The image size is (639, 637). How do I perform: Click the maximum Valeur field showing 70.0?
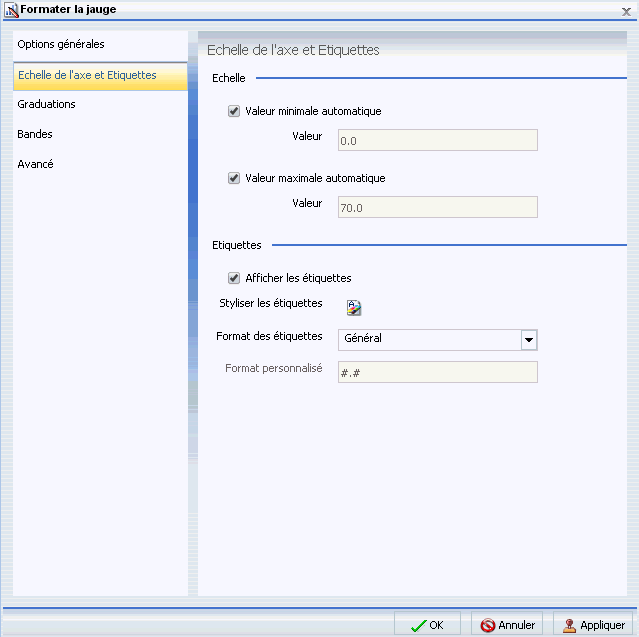[x=438, y=207]
